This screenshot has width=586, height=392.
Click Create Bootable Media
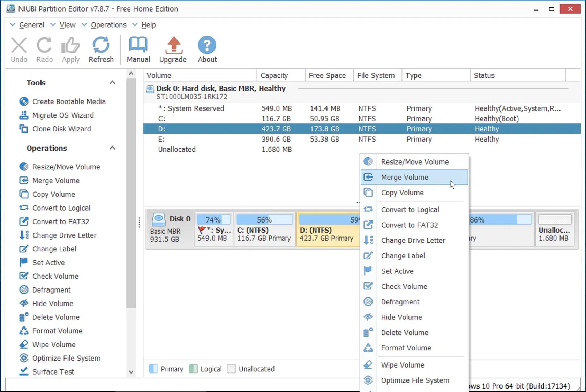click(69, 101)
